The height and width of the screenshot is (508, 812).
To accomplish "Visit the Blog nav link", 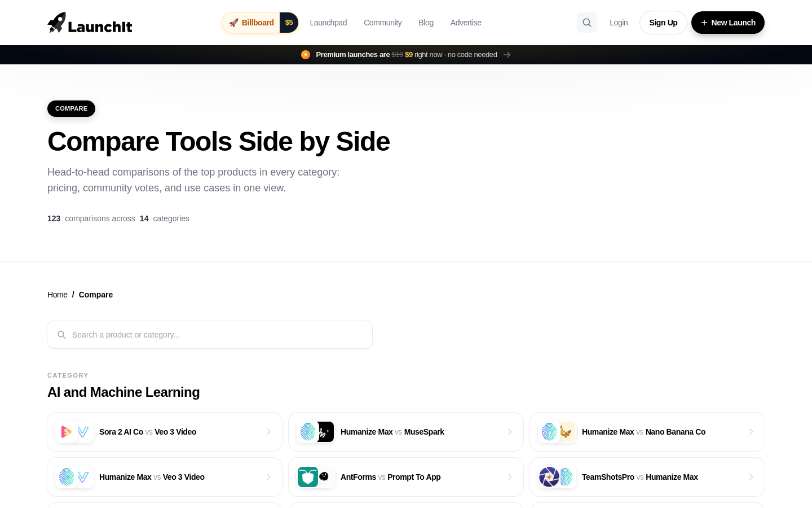I will pos(426,23).
